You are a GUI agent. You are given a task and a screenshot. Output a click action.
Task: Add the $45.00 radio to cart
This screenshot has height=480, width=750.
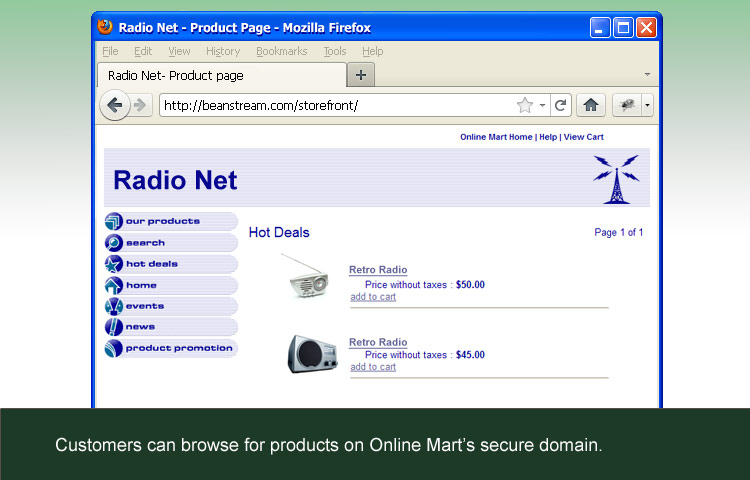point(373,367)
